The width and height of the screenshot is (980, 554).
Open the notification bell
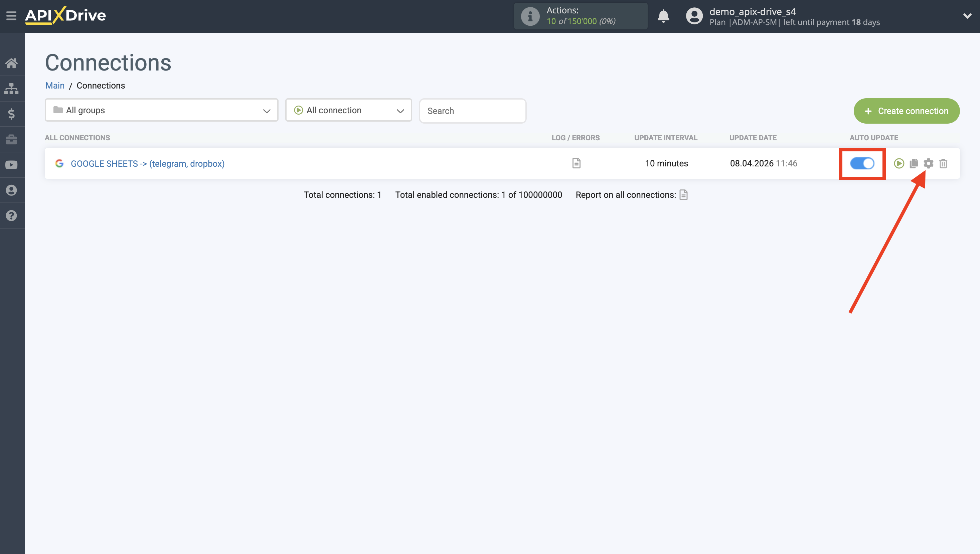pyautogui.click(x=663, y=16)
